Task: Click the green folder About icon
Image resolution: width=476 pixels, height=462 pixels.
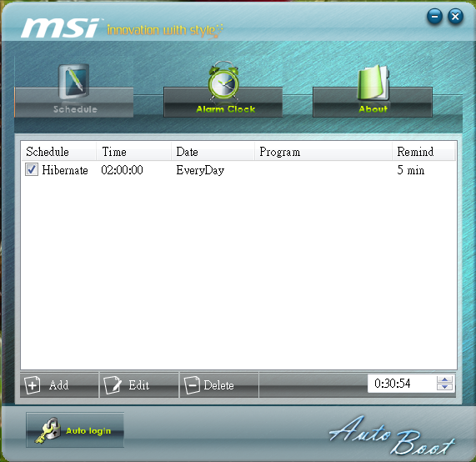Action: click(373, 83)
